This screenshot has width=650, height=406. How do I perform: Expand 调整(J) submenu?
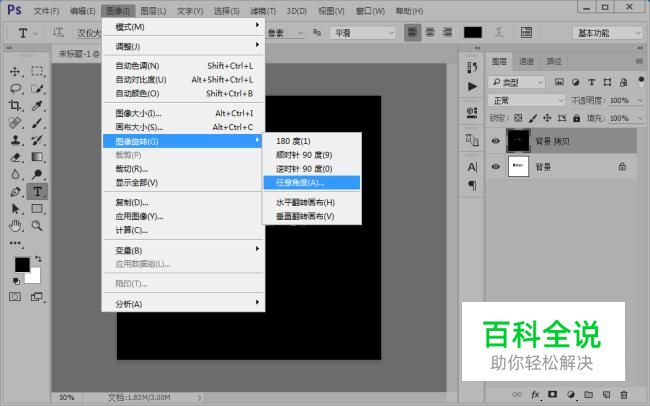[183, 46]
